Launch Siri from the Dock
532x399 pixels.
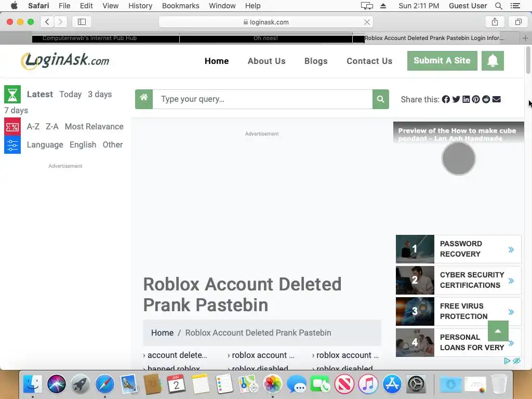(56, 384)
